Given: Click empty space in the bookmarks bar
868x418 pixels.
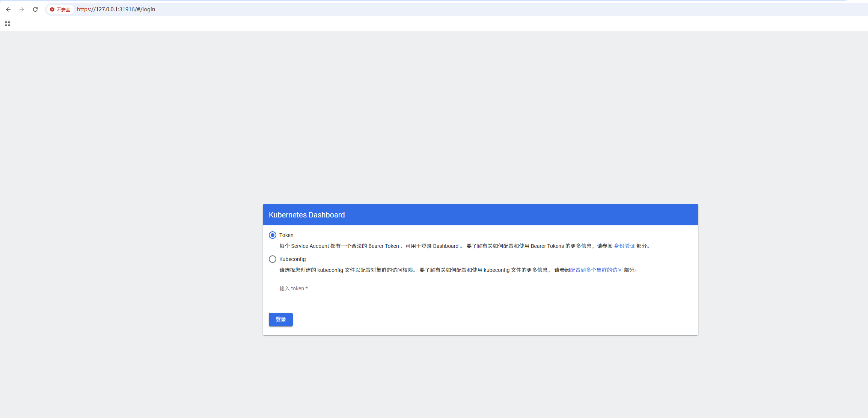Looking at the screenshot, I should (x=413, y=23).
